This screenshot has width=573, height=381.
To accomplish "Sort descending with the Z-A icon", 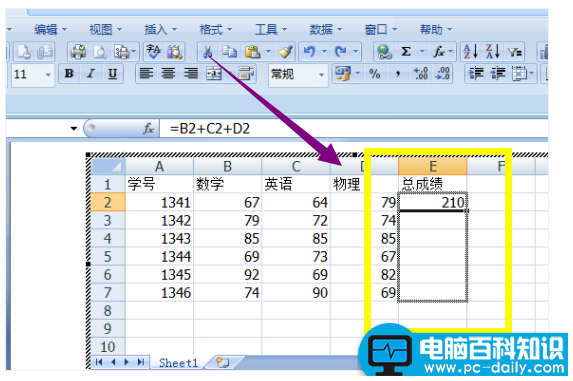I will click(x=493, y=52).
